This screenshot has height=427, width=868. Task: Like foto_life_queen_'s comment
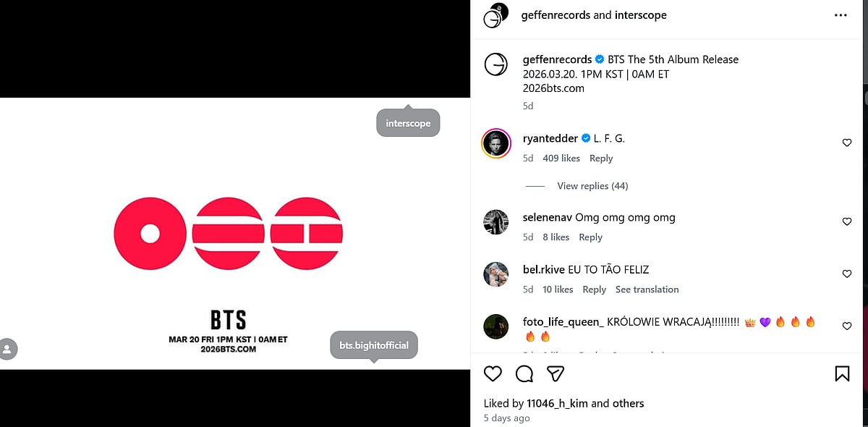pos(847,326)
